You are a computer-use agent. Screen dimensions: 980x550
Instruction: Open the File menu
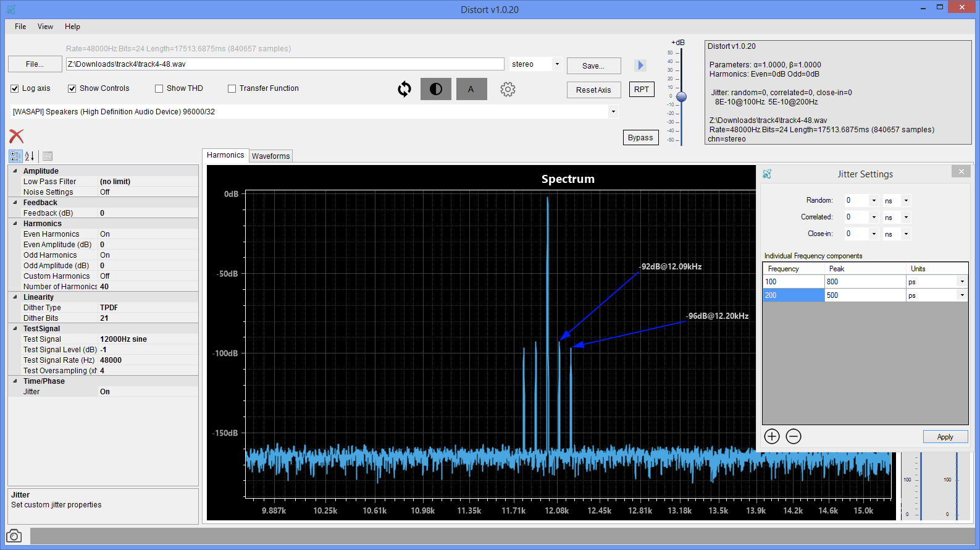[20, 27]
